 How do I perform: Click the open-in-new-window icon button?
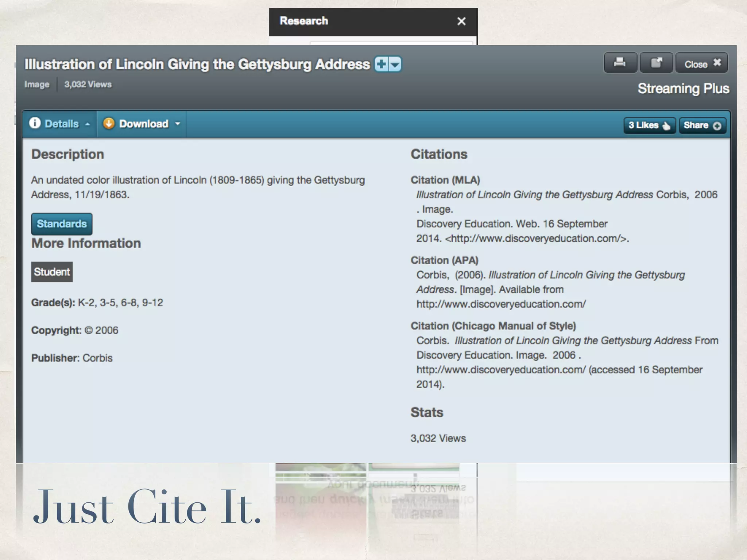pyautogui.click(x=656, y=63)
